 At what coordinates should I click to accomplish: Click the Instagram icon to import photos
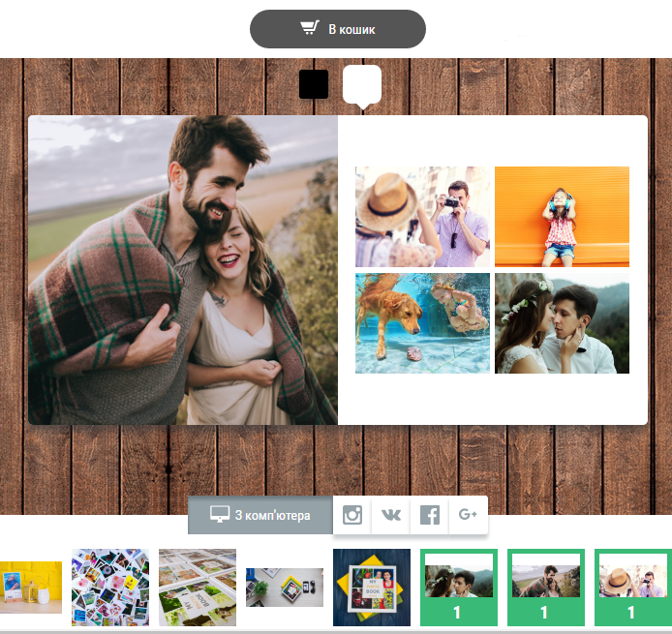tap(352, 515)
